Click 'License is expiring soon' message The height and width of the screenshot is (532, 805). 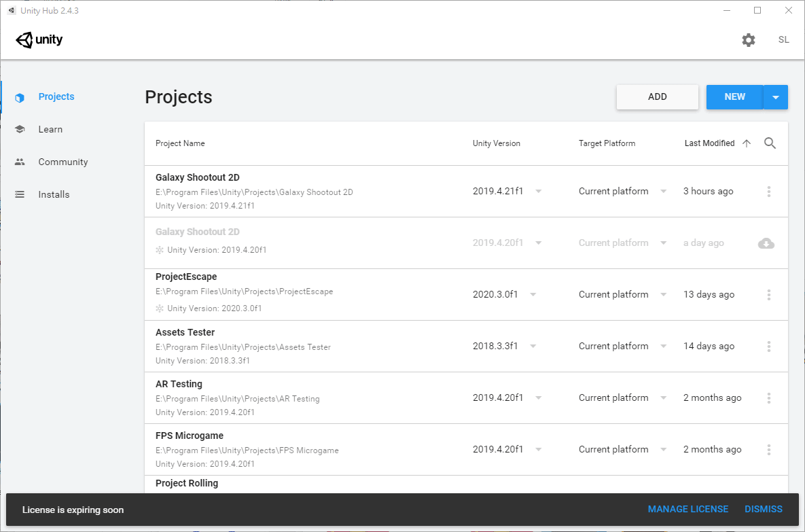(73, 510)
